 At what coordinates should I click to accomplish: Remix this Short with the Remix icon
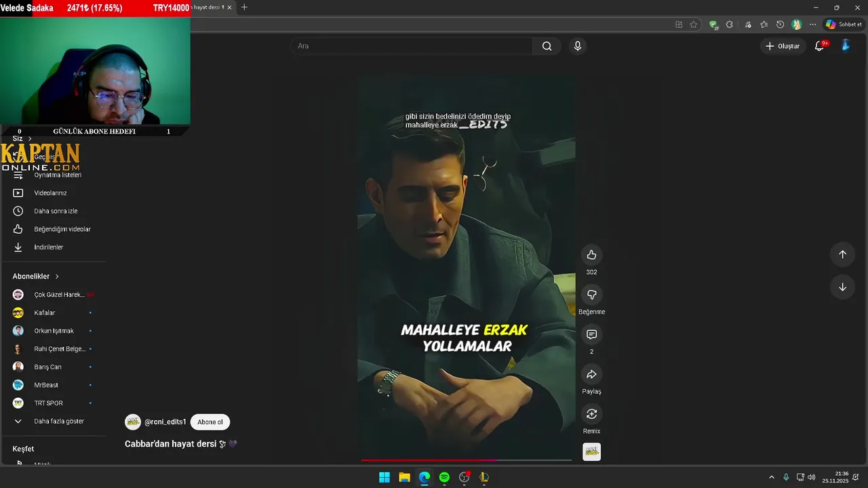(591, 414)
